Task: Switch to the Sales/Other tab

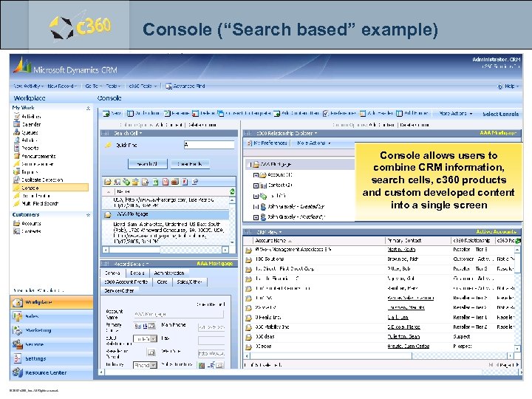Action: (189, 282)
